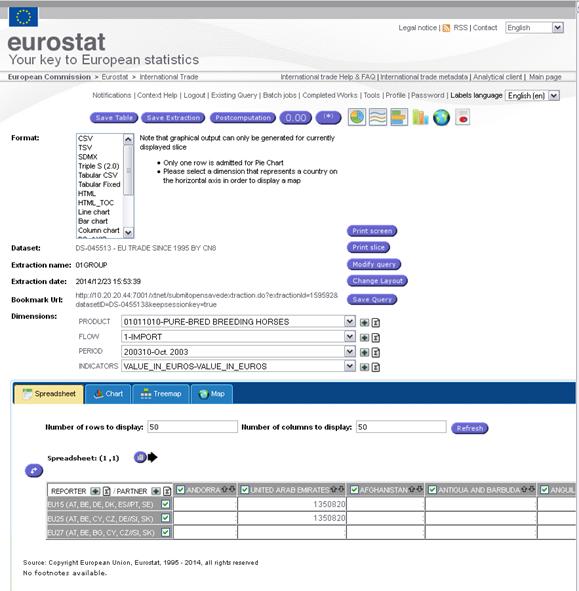
Task: Click the list icon next to REPORTER header
Action: click(x=107, y=491)
